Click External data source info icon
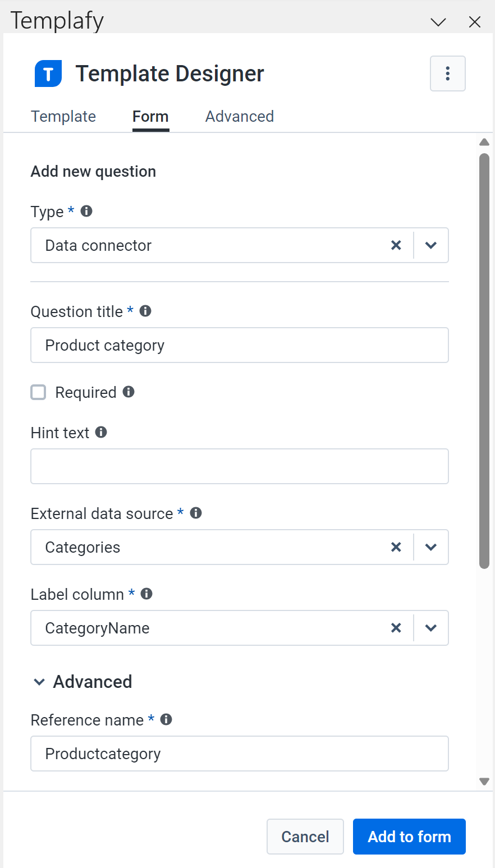 [x=196, y=513]
